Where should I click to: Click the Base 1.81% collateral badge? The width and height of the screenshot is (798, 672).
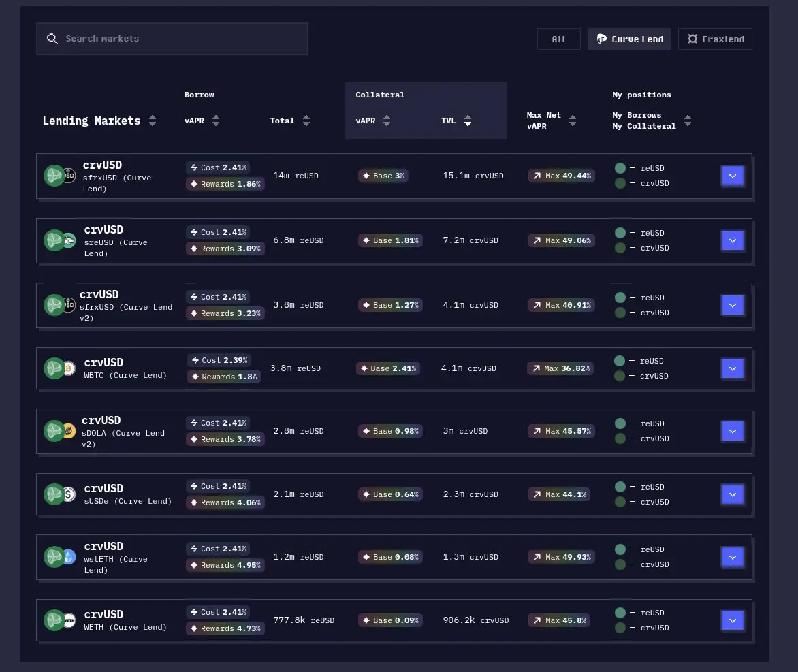click(x=390, y=240)
